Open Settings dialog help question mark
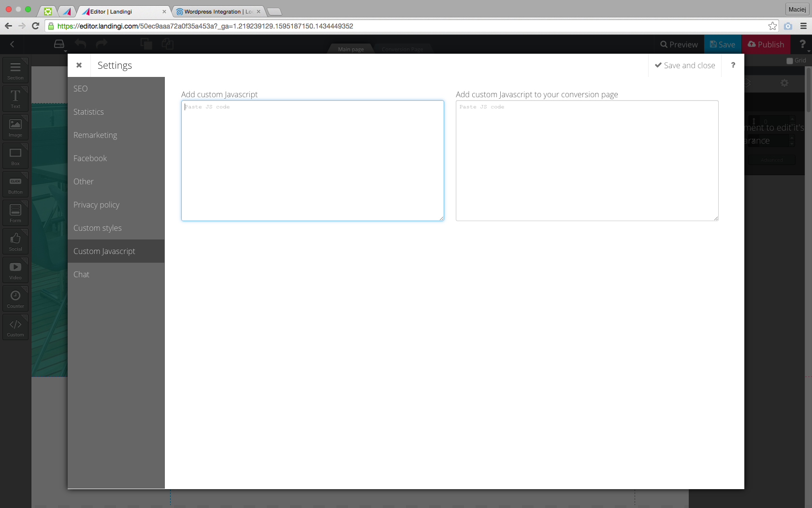812x508 pixels. 733,65
